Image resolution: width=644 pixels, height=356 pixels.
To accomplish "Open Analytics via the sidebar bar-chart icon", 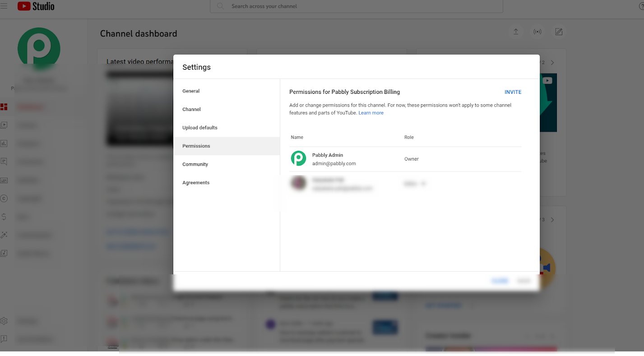I will click(4, 143).
